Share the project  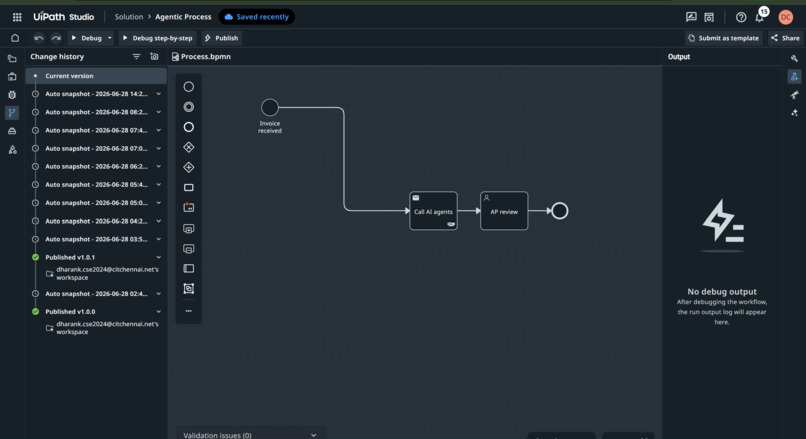785,38
